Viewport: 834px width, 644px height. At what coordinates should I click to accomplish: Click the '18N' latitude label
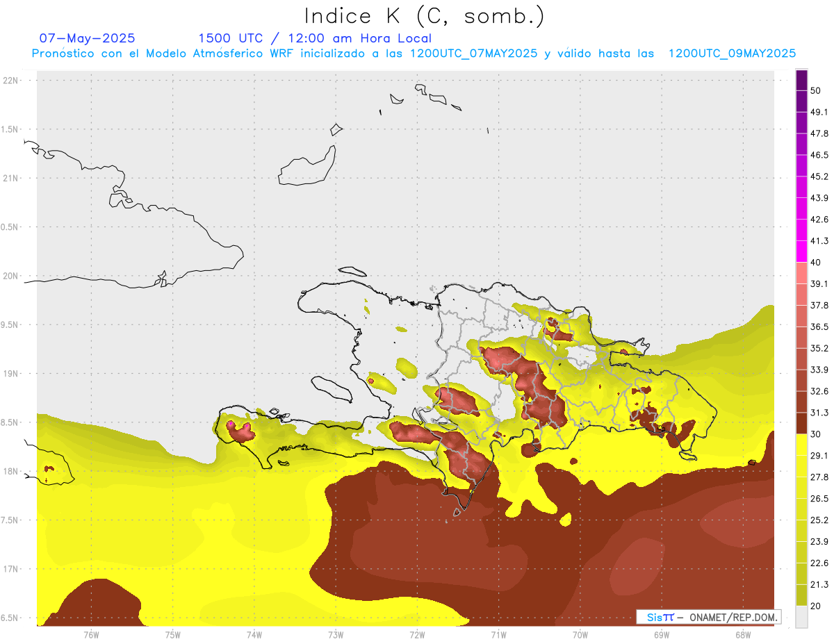point(10,471)
